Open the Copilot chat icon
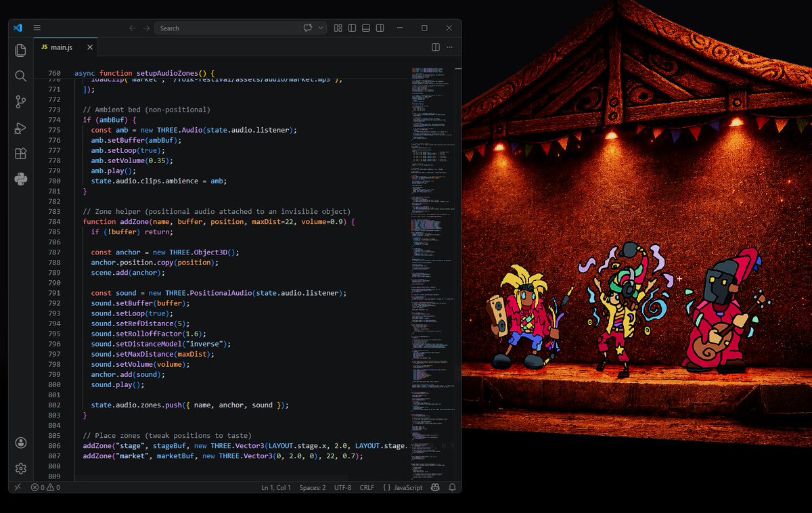This screenshot has width=812, height=513. point(308,28)
